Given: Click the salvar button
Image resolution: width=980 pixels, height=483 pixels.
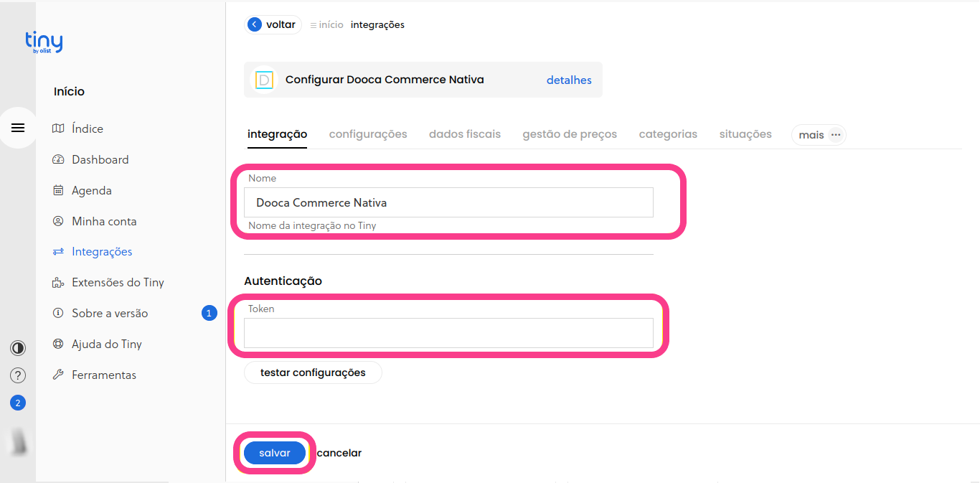Looking at the screenshot, I should (x=275, y=453).
